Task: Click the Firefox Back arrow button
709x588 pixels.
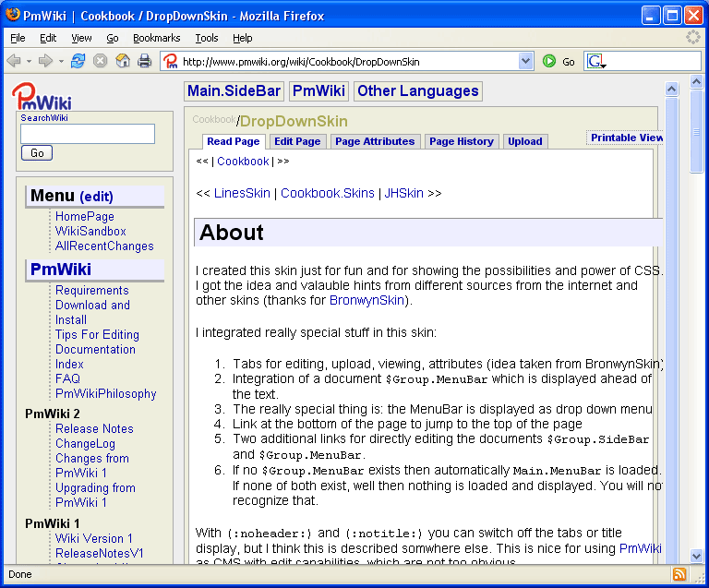Action: [14, 61]
